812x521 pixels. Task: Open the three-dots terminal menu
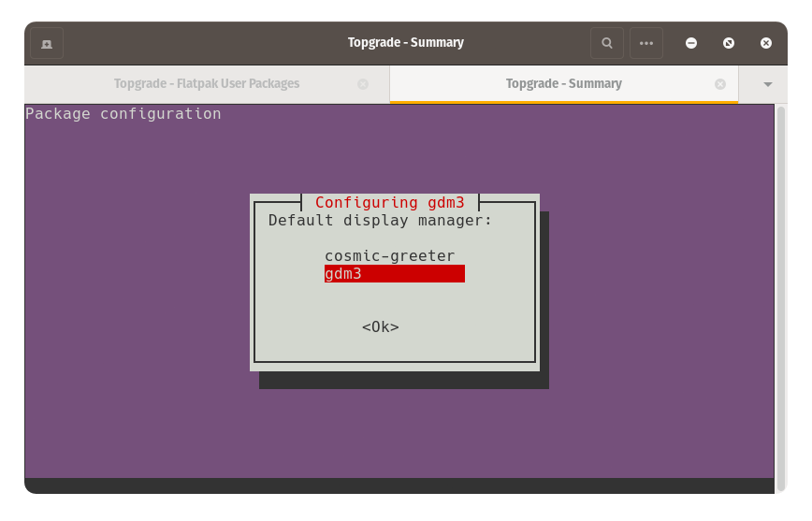point(646,43)
